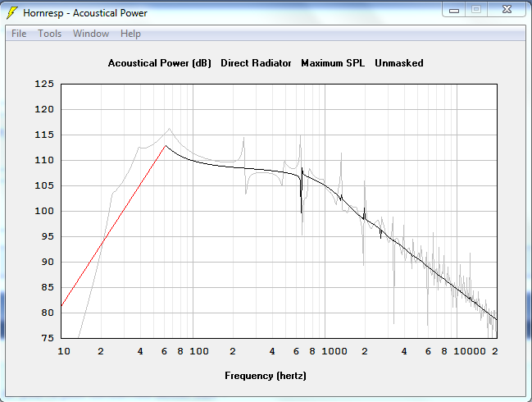532x402 pixels.
Task: Click the 1000 hertz axis value
Action: [334, 351]
